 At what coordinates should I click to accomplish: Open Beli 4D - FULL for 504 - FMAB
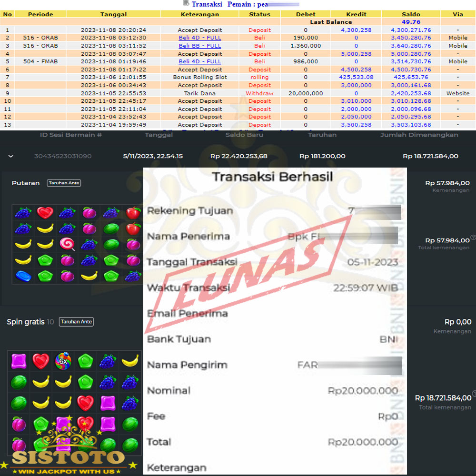pos(200,61)
